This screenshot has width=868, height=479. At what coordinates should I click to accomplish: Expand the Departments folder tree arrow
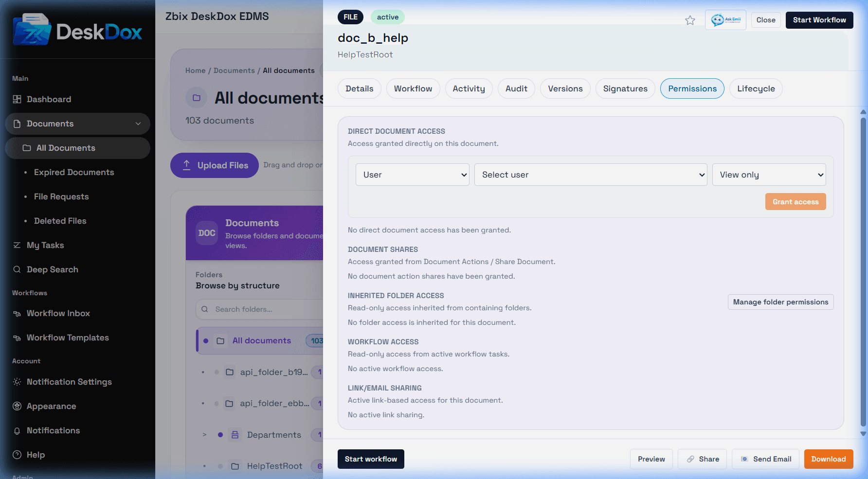[204, 435]
